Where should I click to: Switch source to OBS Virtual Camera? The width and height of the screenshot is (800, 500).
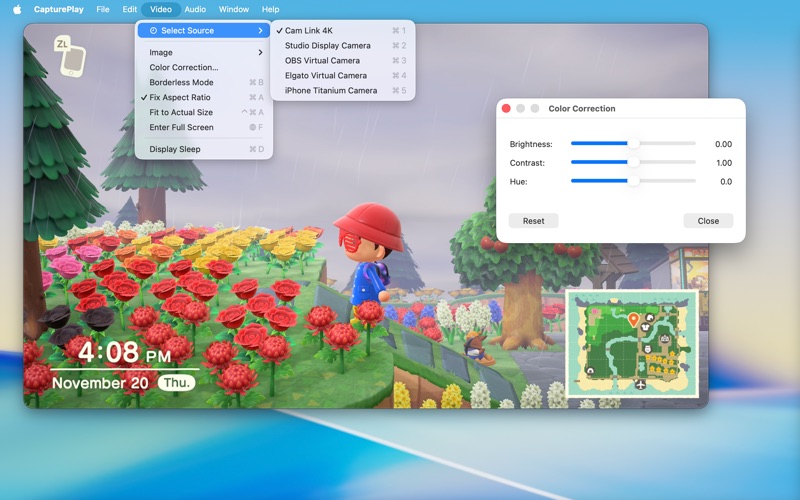pos(342,60)
